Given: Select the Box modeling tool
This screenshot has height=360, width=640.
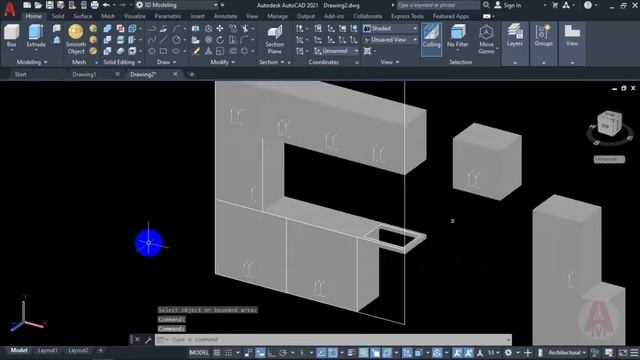Looking at the screenshot, I should pyautogui.click(x=11, y=36).
